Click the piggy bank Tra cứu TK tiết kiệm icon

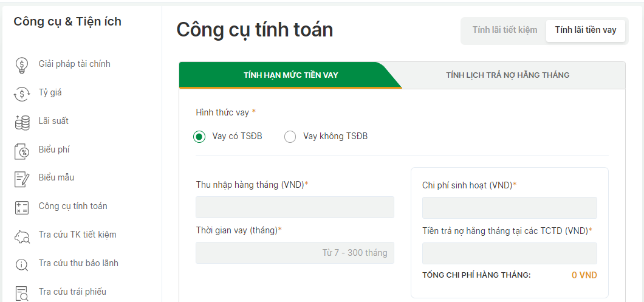click(x=22, y=235)
